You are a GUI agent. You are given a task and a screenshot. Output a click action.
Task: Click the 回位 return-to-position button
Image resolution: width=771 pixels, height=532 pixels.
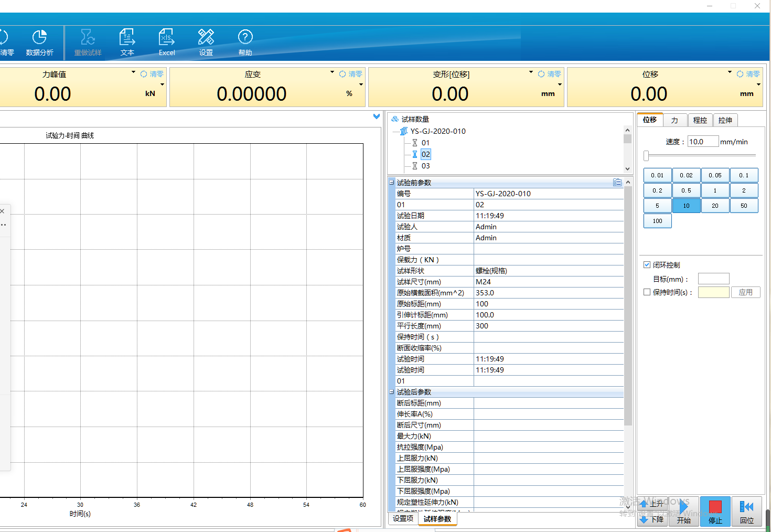coord(747,512)
